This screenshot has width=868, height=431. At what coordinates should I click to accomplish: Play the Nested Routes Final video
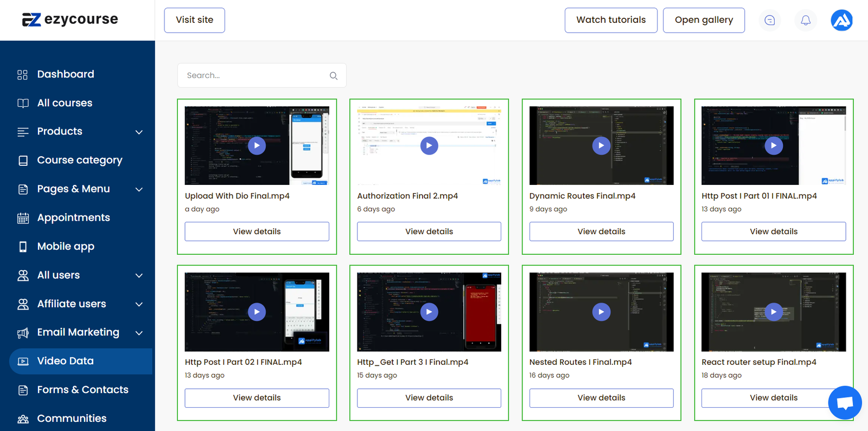coord(601,312)
